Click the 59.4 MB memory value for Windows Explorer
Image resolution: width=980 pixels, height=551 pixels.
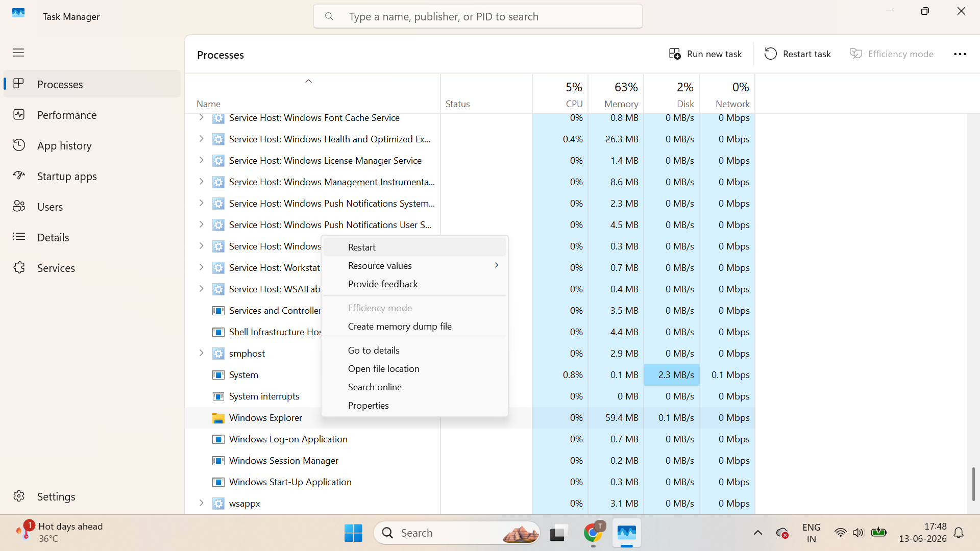(616, 417)
